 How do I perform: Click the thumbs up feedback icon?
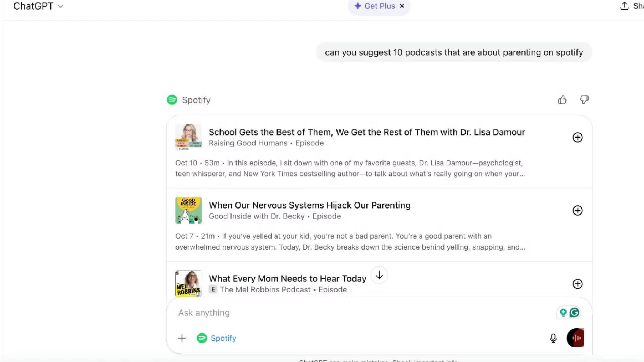(x=562, y=100)
